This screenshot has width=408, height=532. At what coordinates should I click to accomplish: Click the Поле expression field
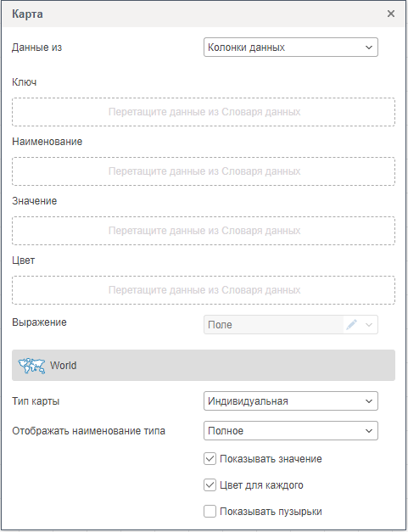click(274, 325)
